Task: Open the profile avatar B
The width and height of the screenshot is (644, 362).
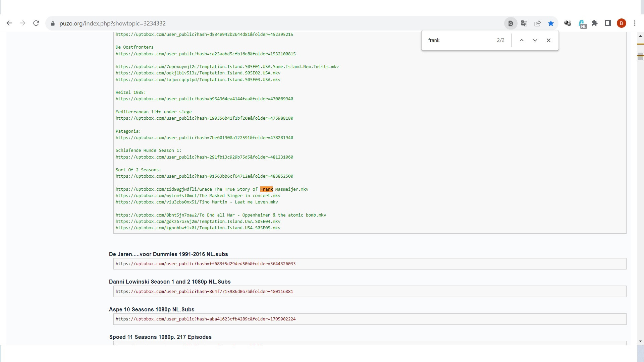Action: coord(621,23)
